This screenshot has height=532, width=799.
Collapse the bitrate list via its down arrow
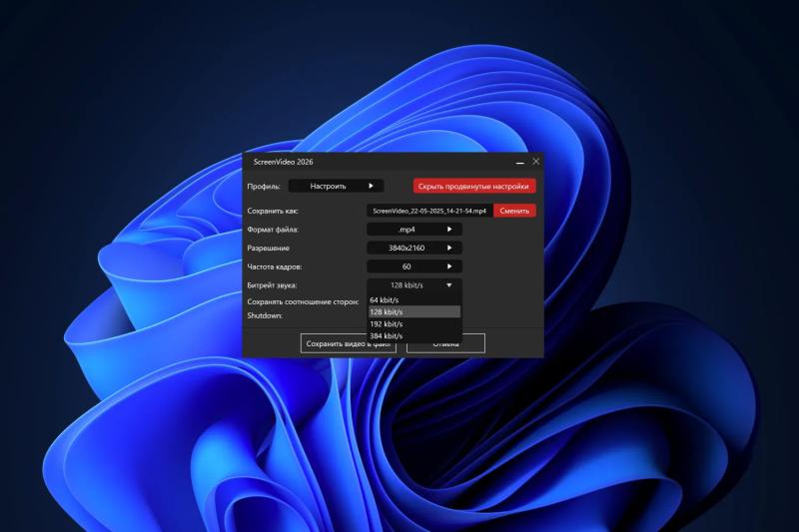click(448, 285)
